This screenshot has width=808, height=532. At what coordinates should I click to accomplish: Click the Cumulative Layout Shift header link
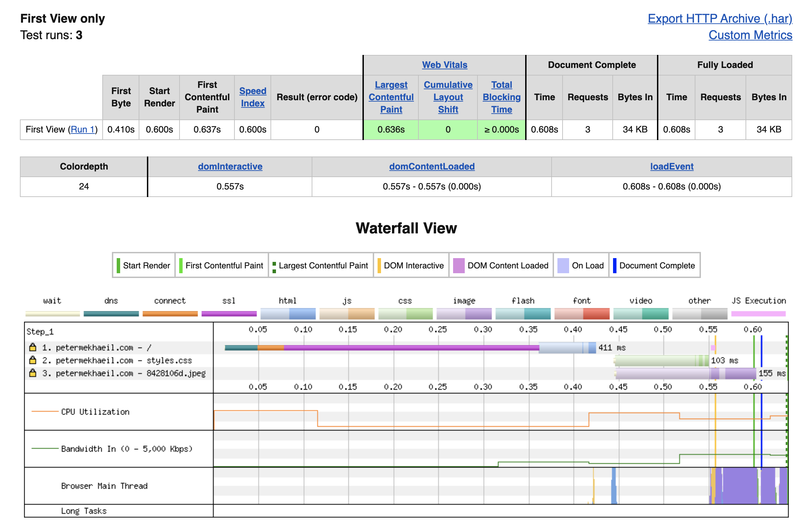(448, 97)
